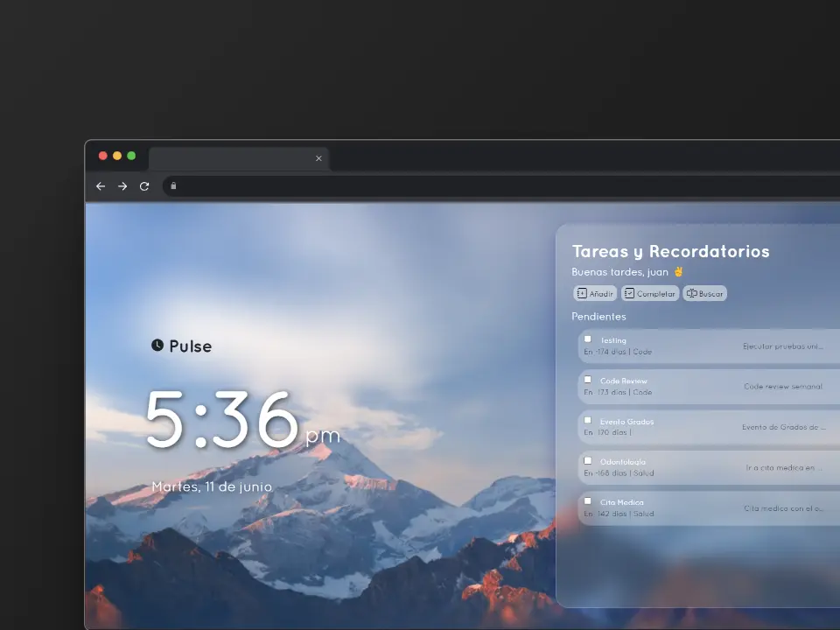The image size is (840, 630).
Task: Check the Code Review task checkbox
Action: point(588,380)
